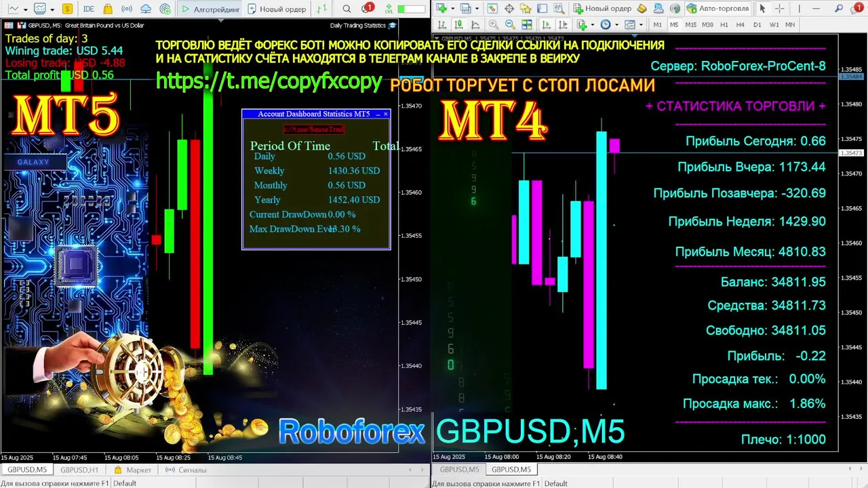Image resolution: width=868 pixels, height=488 pixels.
Task: Switch to M15 timeframe in MT4
Action: tap(691, 24)
